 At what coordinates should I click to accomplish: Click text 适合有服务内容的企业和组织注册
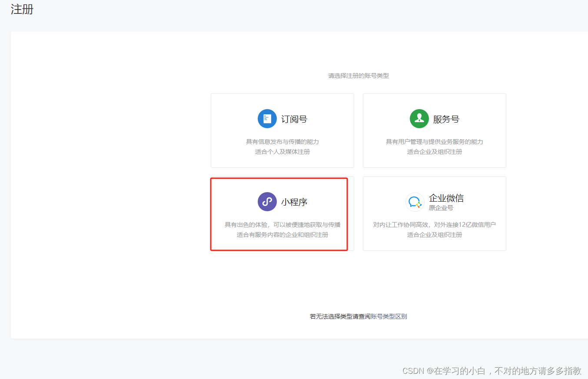coord(282,235)
